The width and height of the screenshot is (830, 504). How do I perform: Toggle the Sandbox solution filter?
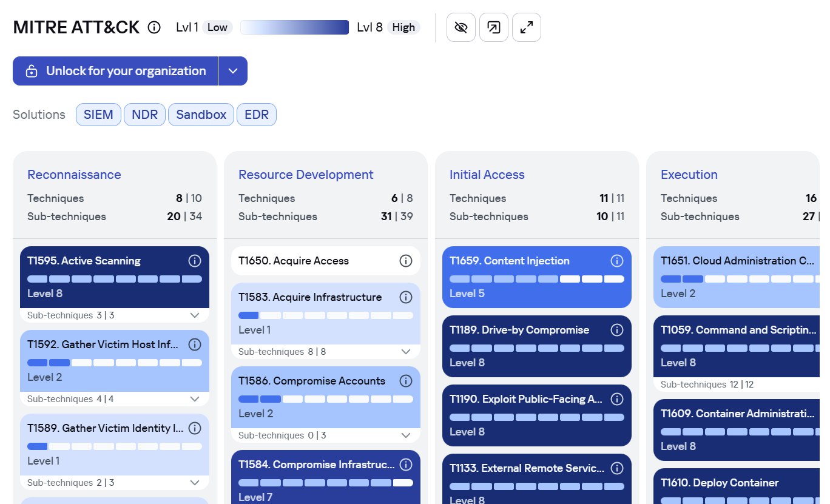[x=201, y=115]
